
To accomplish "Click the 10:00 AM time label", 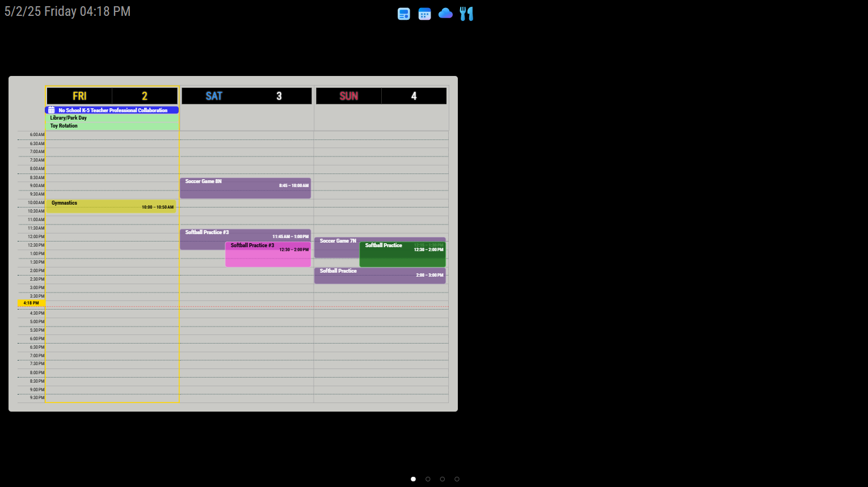I will (36, 203).
